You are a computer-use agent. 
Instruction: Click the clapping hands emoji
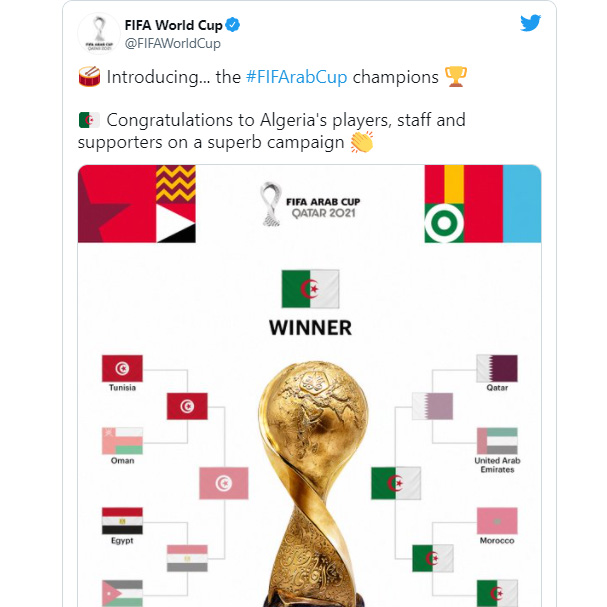(x=361, y=143)
